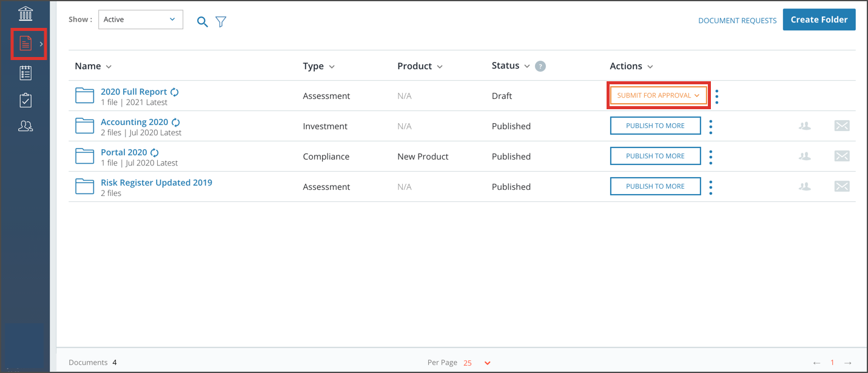Open the clipboard checkmark sidebar icon
Viewport: 868px width, 373px height.
(x=25, y=100)
